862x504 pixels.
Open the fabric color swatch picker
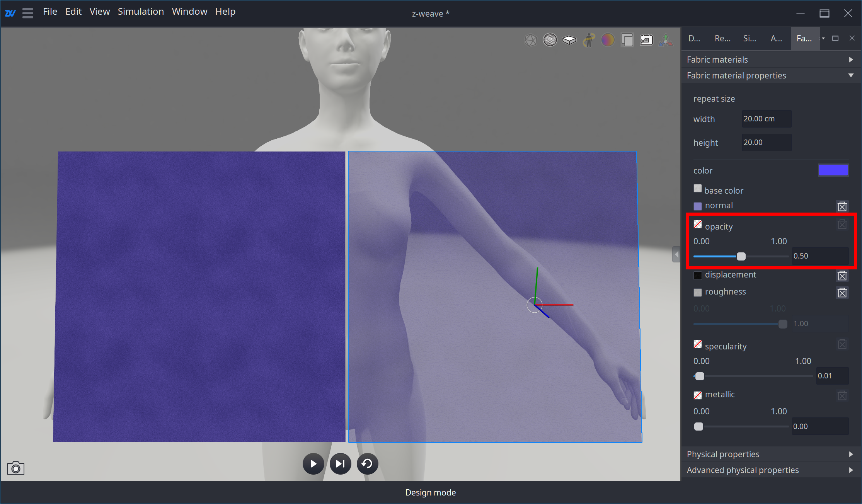pyautogui.click(x=833, y=170)
